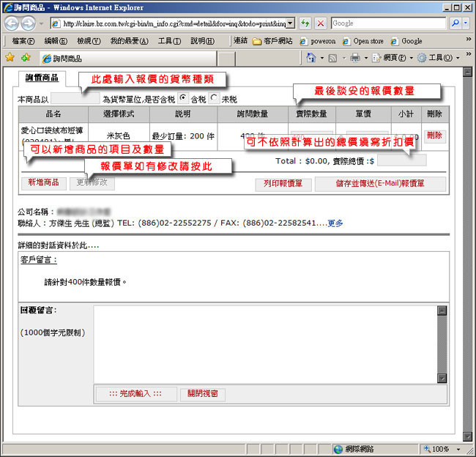Select the 詢問商品 browser tab

(x=128, y=59)
